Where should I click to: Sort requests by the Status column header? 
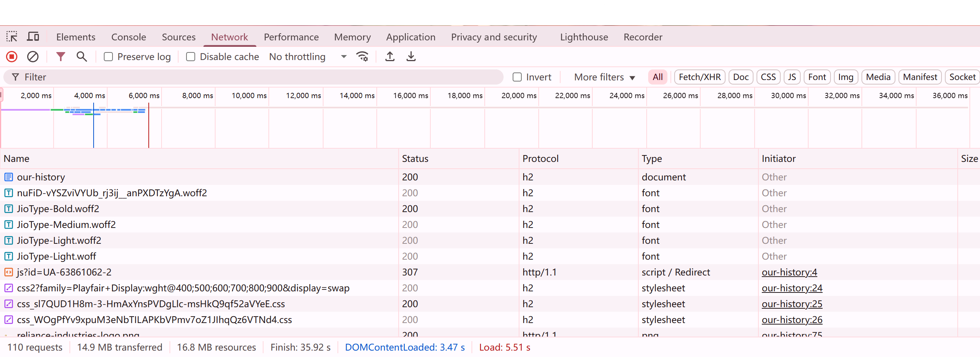(415, 158)
